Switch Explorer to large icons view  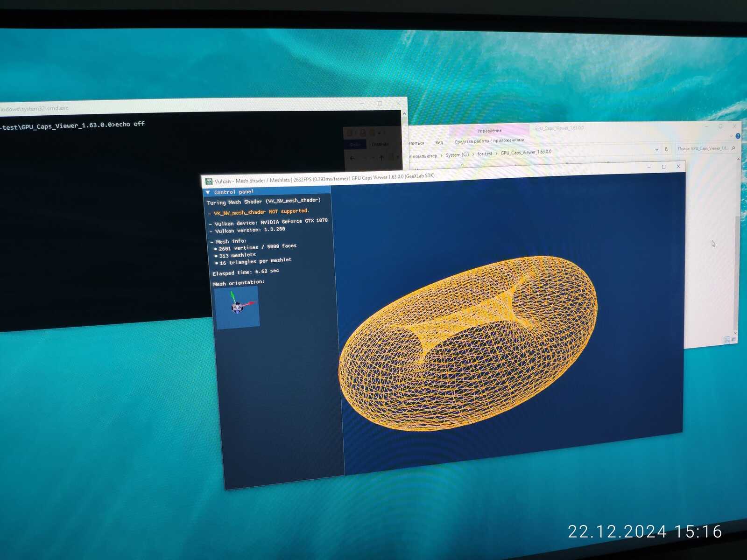(733, 340)
